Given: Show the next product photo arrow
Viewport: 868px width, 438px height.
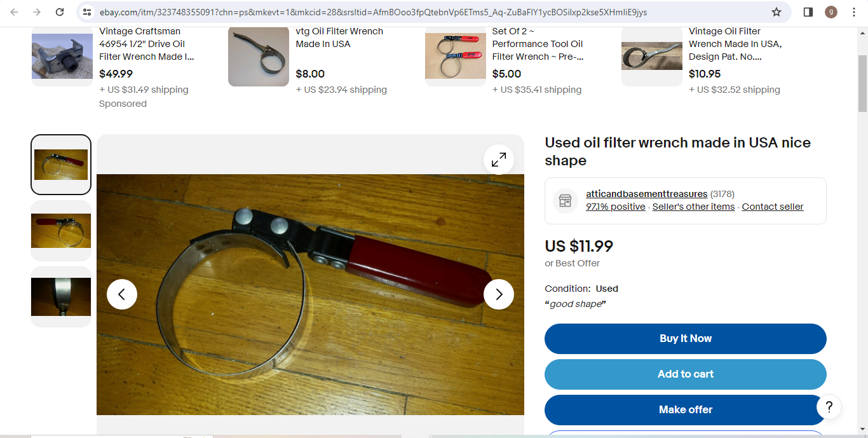Looking at the screenshot, I should tap(499, 294).
